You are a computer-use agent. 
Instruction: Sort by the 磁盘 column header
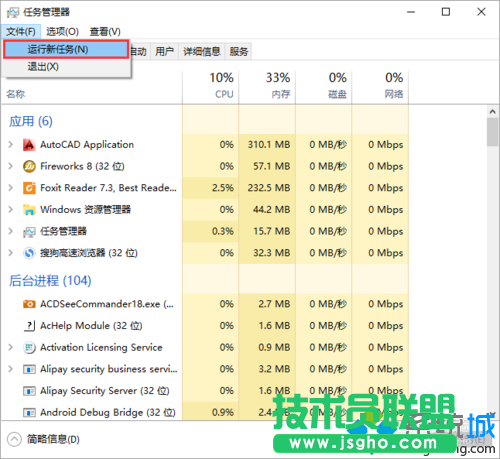pos(324,86)
